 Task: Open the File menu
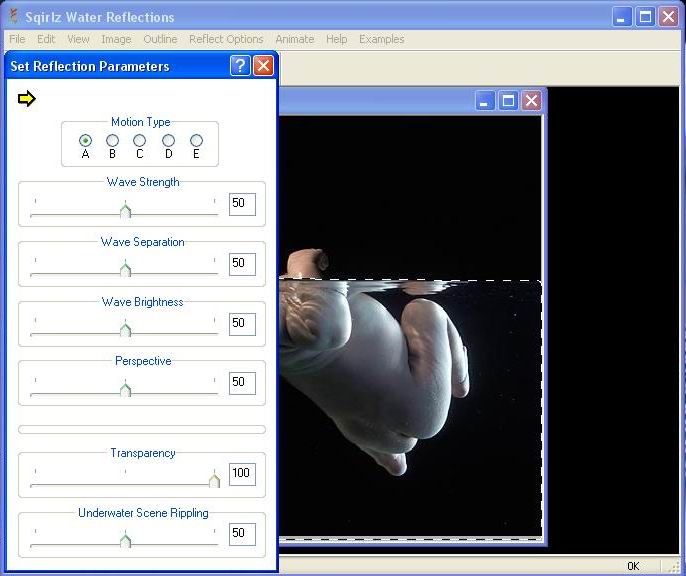(17, 39)
